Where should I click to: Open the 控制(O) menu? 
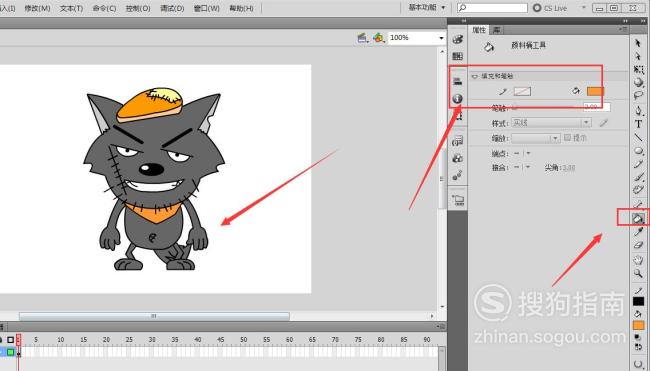(138, 8)
